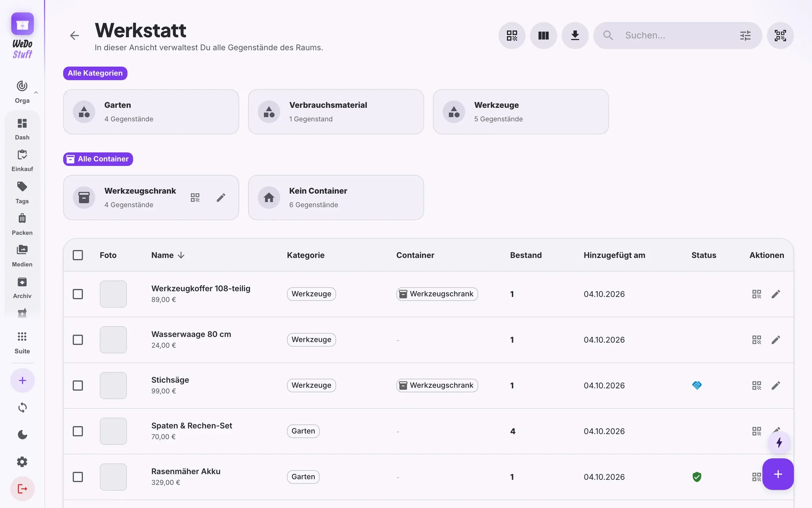Click the sidebar sync icon
The width and height of the screenshot is (812, 508).
(x=22, y=407)
